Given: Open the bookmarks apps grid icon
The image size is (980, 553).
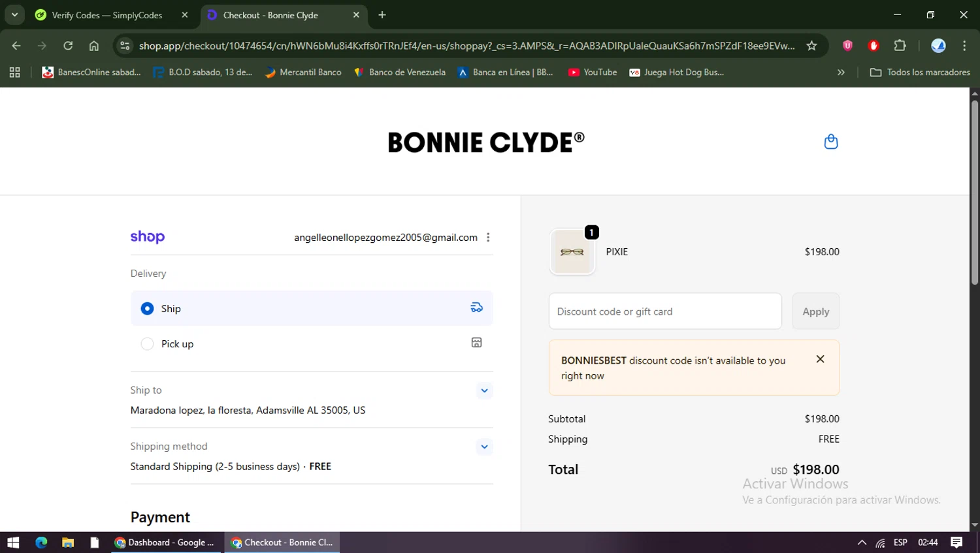Looking at the screenshot, I should point(14,72).
